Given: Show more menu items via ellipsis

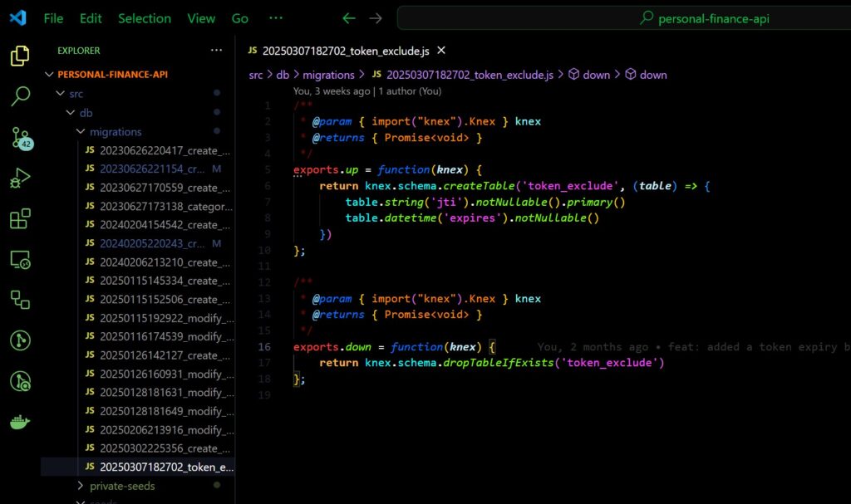Looking at the screenshot, I should tap(276, 18).
